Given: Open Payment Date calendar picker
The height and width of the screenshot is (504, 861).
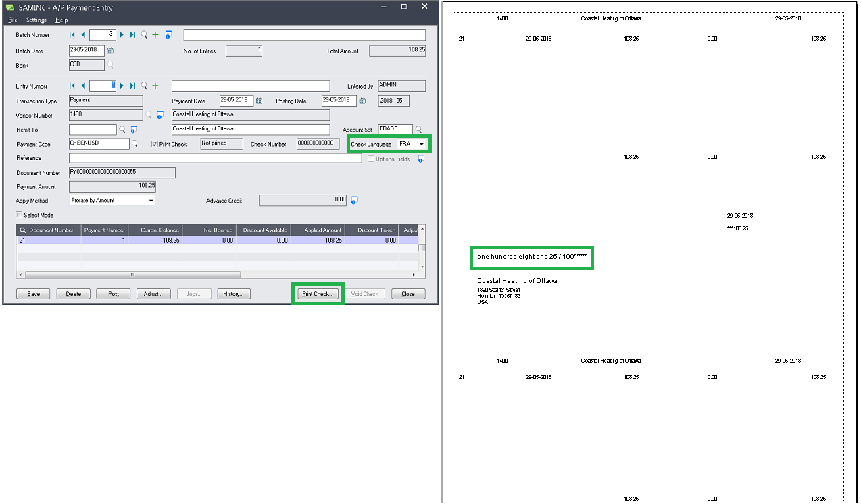Looking at the screenshot, I should click(x=260, y=101).
